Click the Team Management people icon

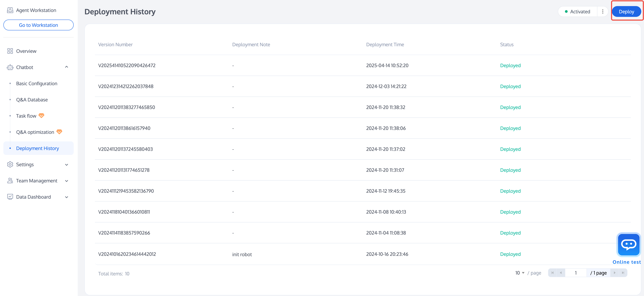[x=10, y=181]
